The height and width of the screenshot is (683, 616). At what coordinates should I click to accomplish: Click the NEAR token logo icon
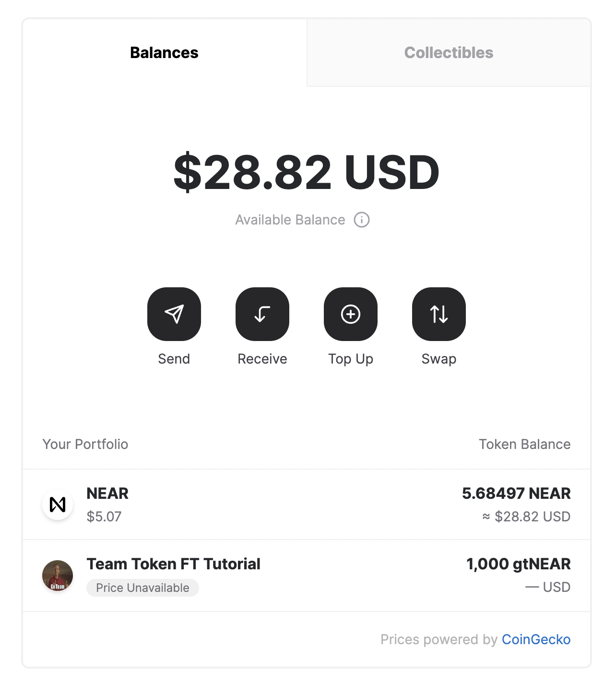pyautogui.click(x=58, y=505)
